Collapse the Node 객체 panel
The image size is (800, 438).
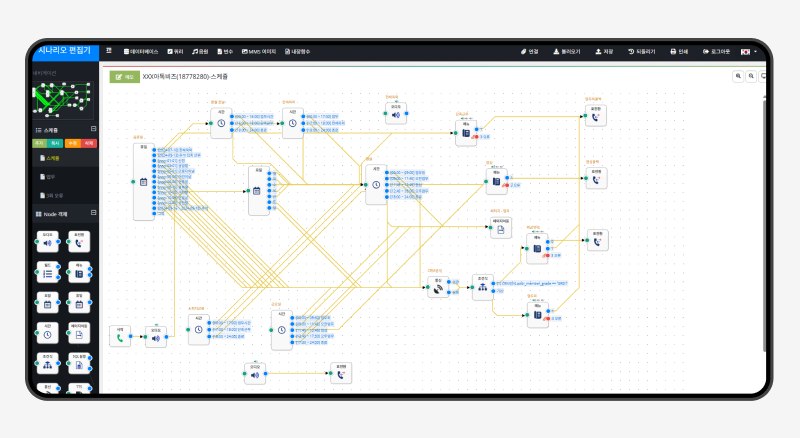click(93, 212)
